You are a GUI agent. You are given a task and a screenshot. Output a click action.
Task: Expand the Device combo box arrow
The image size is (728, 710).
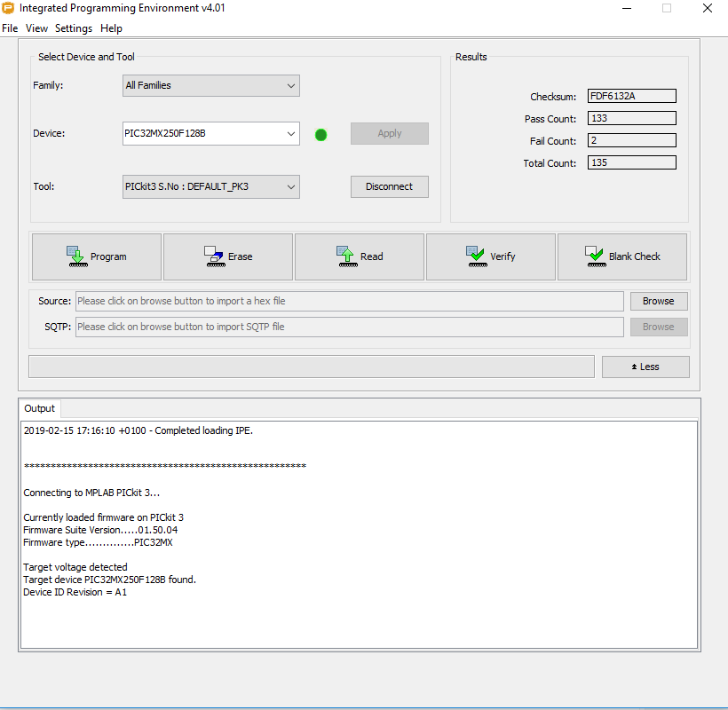click(x=291, y=134)
